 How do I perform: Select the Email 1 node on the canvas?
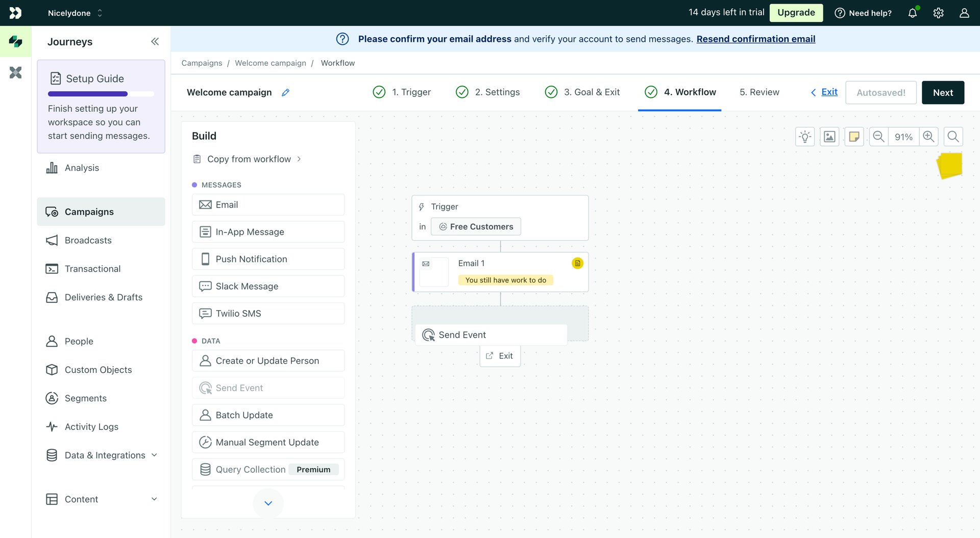click(500, 272)
